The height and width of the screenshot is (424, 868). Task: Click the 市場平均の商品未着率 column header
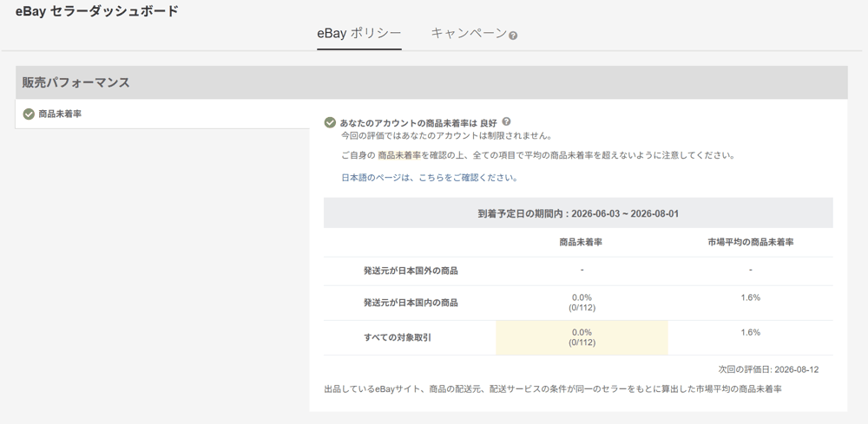[750, 242]
